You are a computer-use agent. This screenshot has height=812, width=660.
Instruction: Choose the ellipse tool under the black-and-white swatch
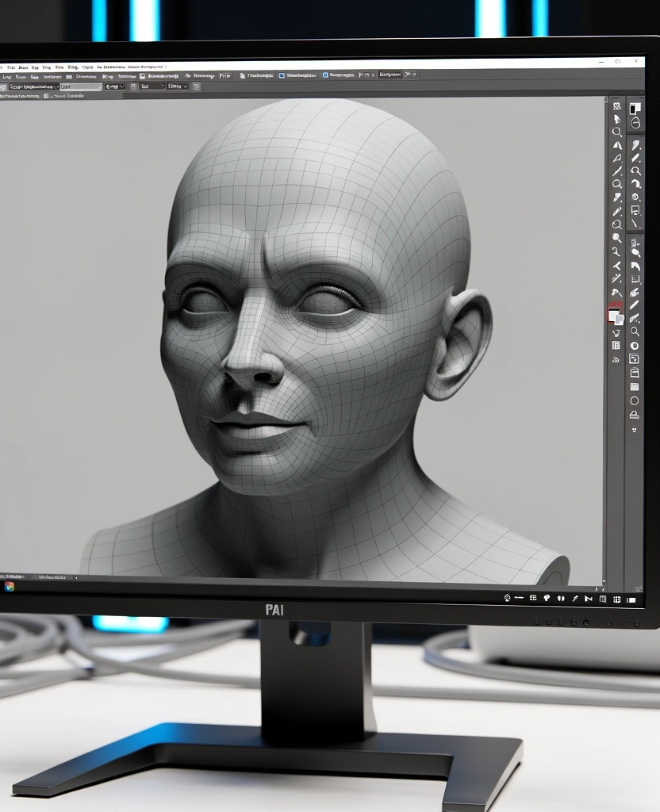[x=635, y=123]
